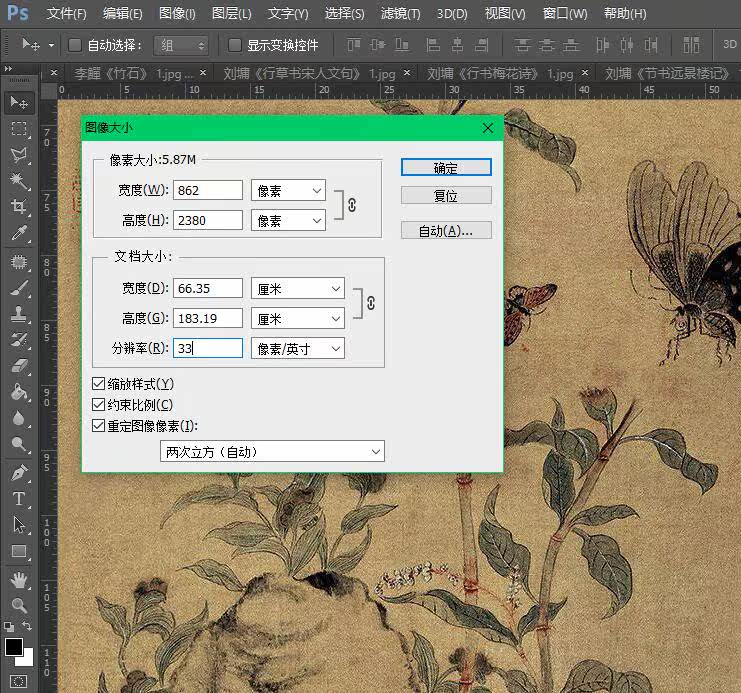The width and height of the screenshot is (741, 693).
Task: Select the Dodge tool
Action: 19,444
